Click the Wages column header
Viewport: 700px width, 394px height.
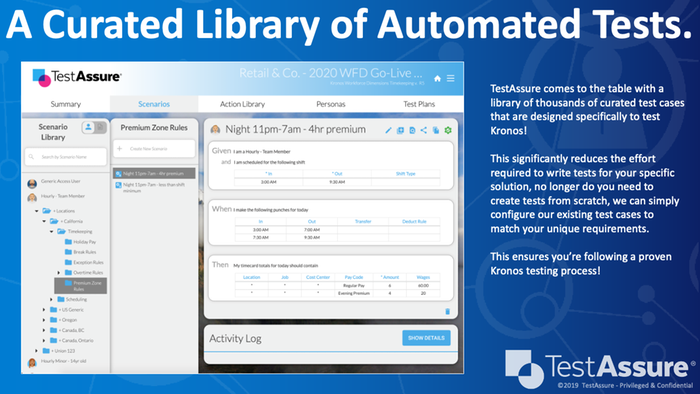pyautogui.click(x=423, y=277)
